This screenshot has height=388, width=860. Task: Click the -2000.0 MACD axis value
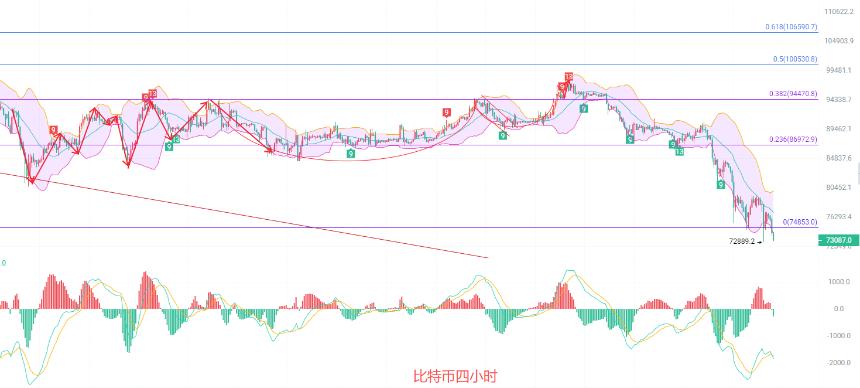(839, 363)
